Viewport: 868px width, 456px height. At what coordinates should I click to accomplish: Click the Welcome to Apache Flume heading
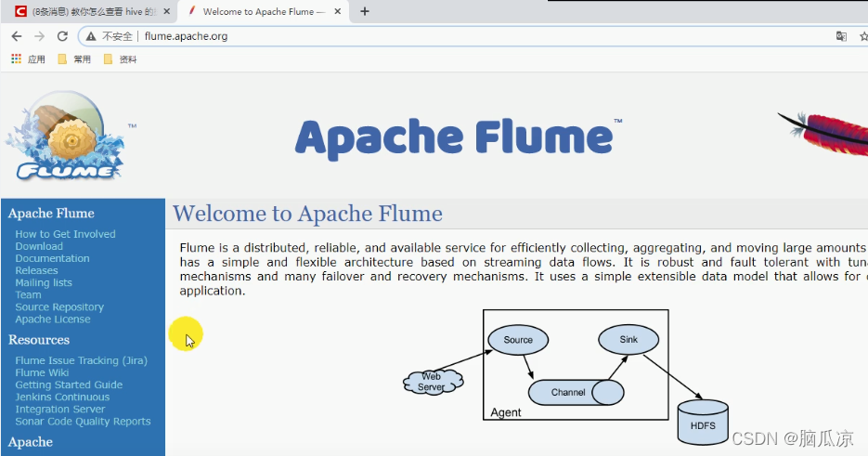308,214
